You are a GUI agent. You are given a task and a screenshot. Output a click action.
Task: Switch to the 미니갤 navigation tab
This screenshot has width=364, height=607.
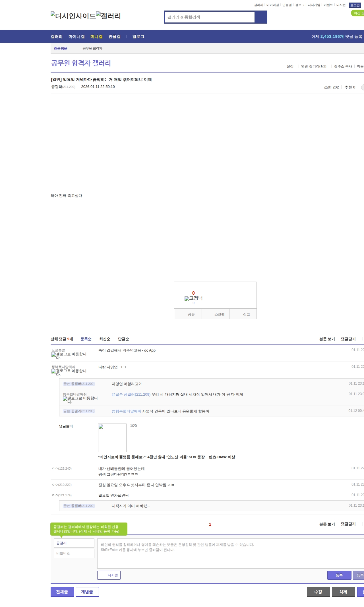click(96, 36)
